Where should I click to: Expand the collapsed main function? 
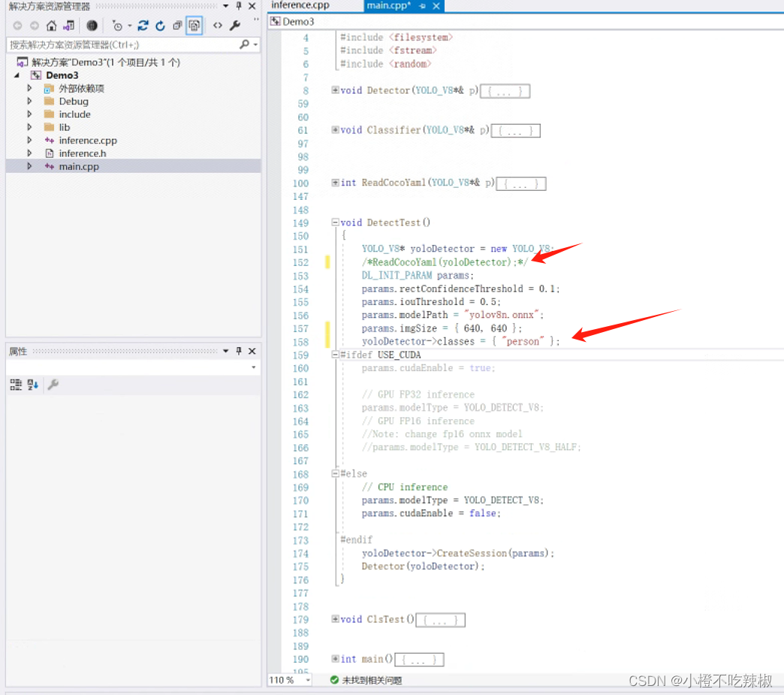coord(335,658)
